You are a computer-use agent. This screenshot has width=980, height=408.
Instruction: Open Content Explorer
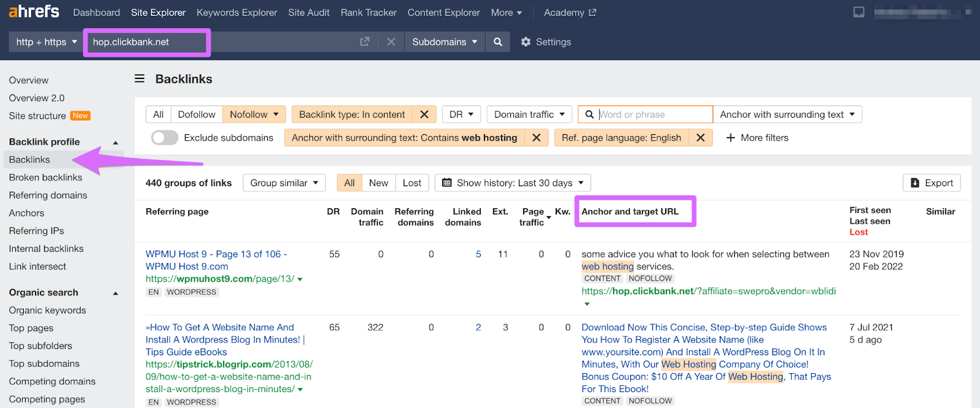click(444, 12)
